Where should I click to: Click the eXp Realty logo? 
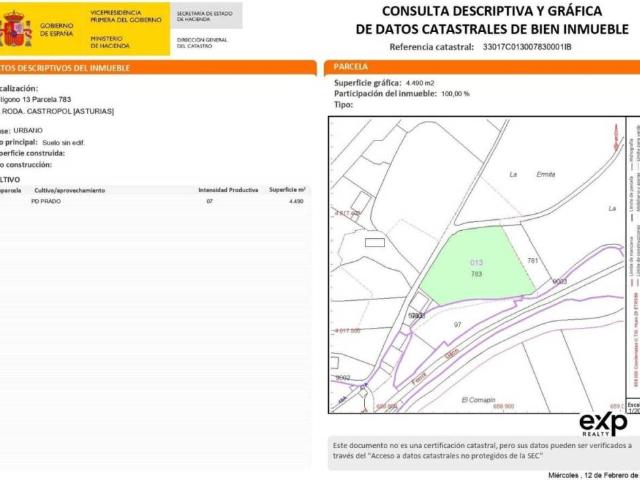tap(603, 424)
